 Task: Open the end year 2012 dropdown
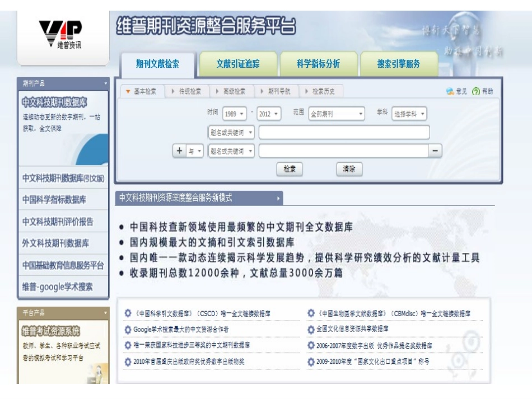pyautogui.click(x=269, y=114)
